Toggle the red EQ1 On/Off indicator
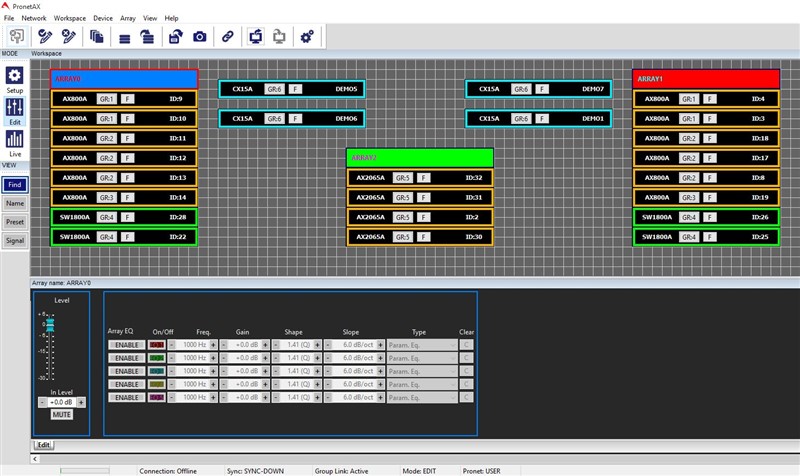This screenshot has width=800, height=476. (x=157, y=345)
